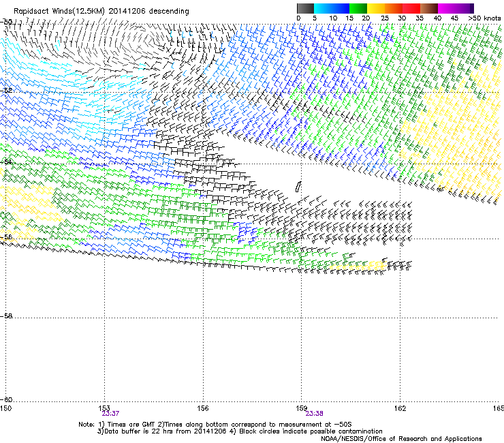The height and width of the screenshot is (443, 504).
Task: Click the Rapidscat Winds title text
Action: pyautogui.click(x=101, y=11)
